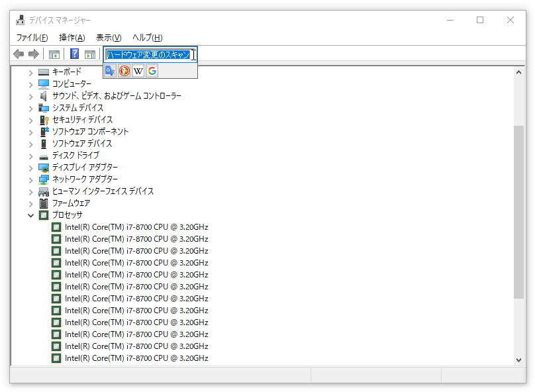
Task: Expand the ネットワーク アダプター node
Action: click(x=30, y=180)
